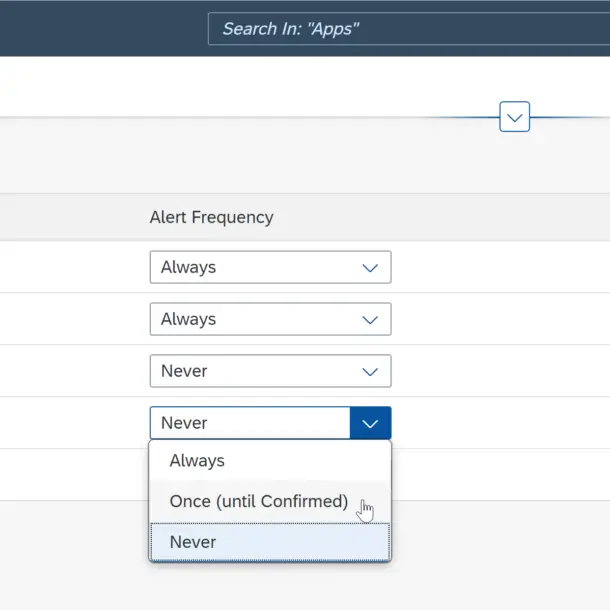Open the second Always dropdown arrow
610x610 pixels.
coord(370,319)
